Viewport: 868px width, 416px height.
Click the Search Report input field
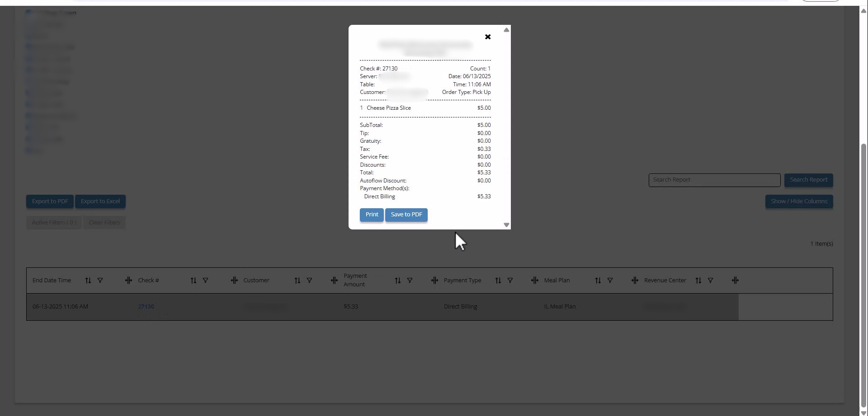(x=714, y=180)
